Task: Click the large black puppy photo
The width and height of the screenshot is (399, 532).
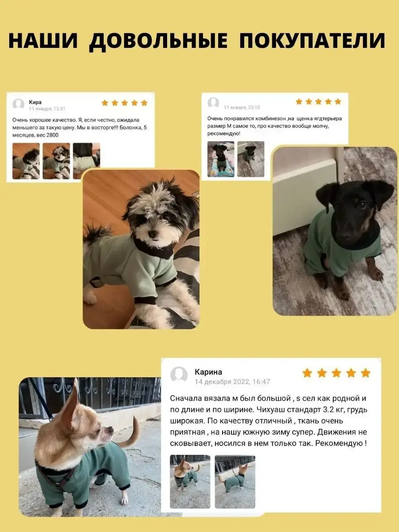Action: [335, 231]
